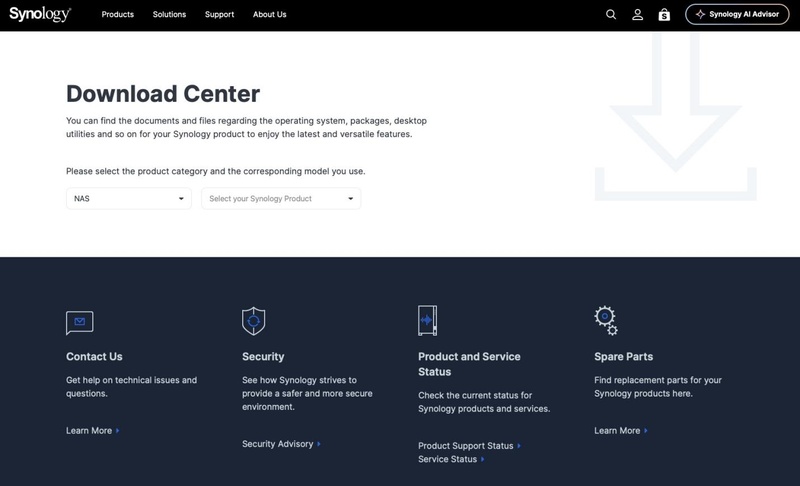
Task: Open the About Us menu
Action: click(x=269, y=15)
